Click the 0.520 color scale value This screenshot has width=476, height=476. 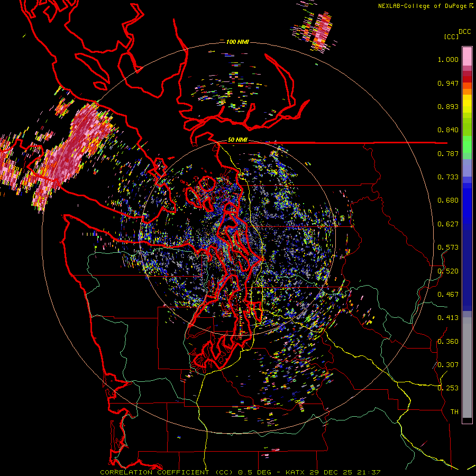(448, 271)
